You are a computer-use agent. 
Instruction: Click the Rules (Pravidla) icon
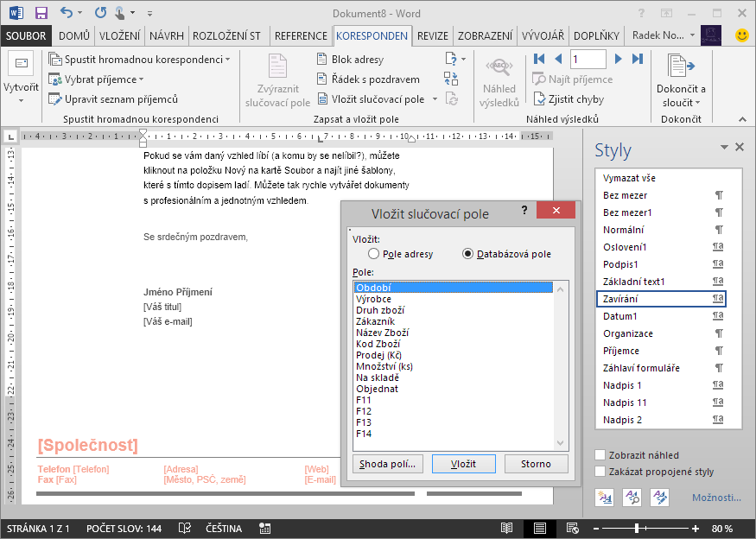pos(451,59)
